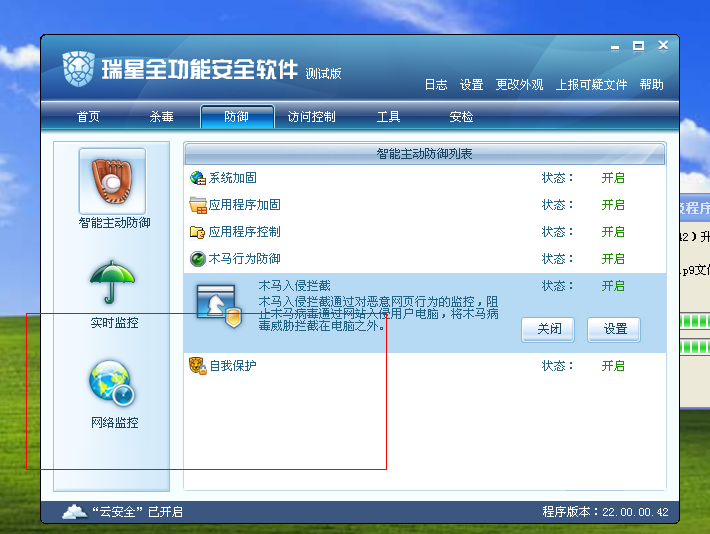Select the 木马入侵拦截 title text
Image resolution: width=710 pixels, height=534 pixels.
coord(294,286)
